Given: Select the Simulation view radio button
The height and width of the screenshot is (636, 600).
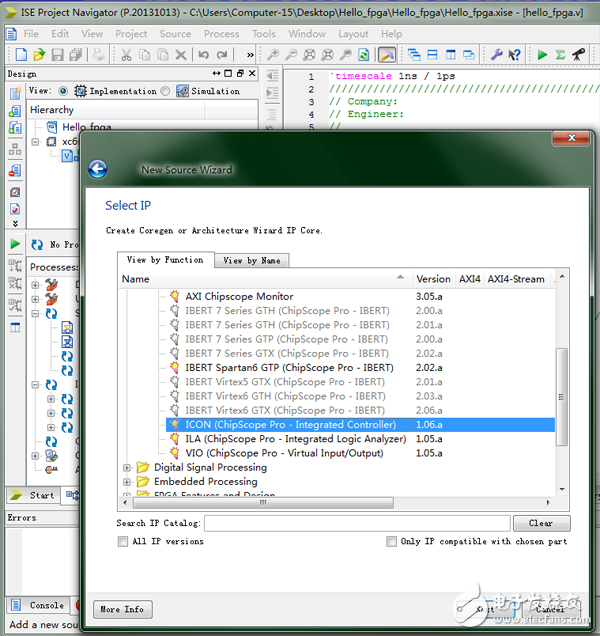Looking at the screenshot, I should tap(165, 91).
